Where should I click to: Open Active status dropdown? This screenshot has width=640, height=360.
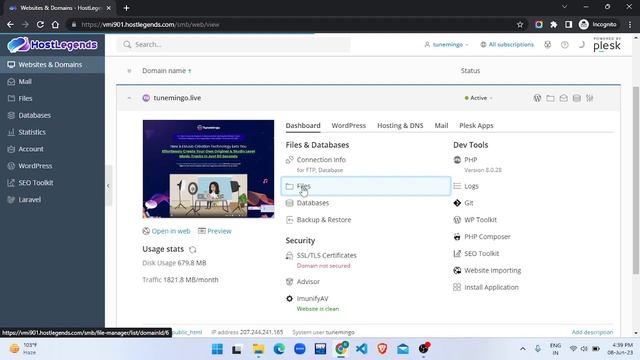(478, 98)
